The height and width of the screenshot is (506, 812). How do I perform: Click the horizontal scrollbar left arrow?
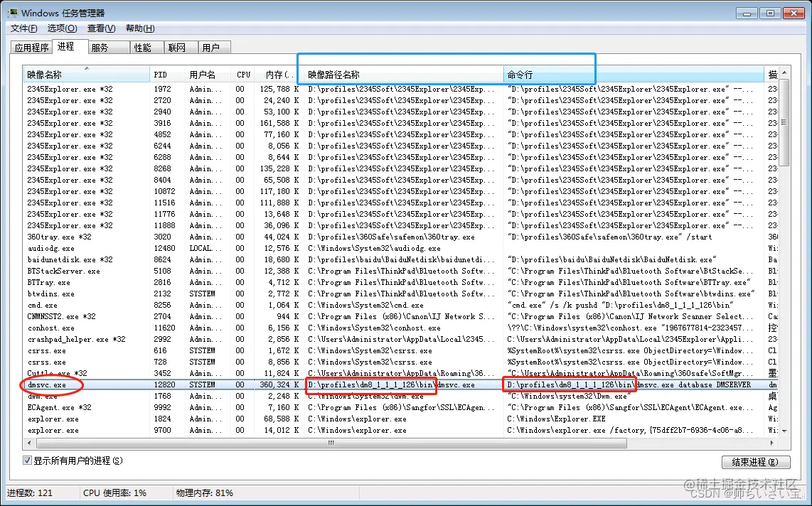30,443
